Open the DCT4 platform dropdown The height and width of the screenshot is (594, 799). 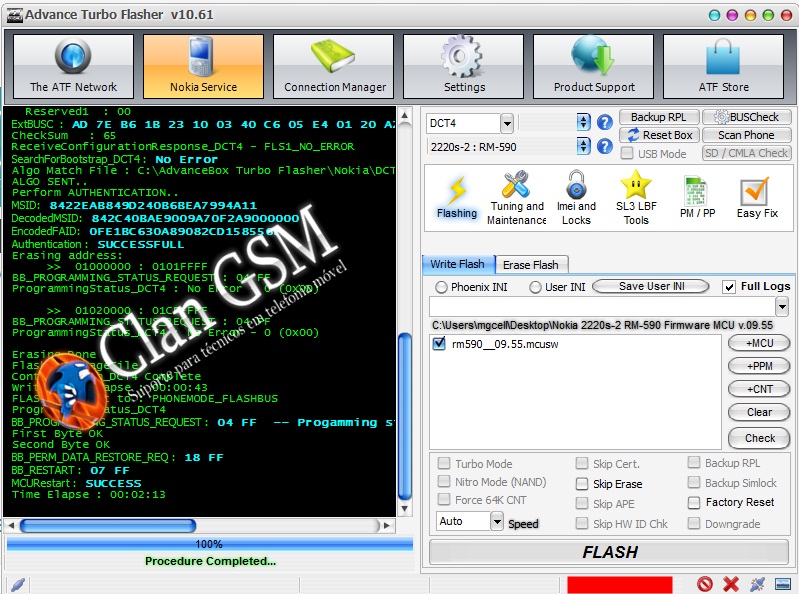pyautogui.click(x=507, y=123)
